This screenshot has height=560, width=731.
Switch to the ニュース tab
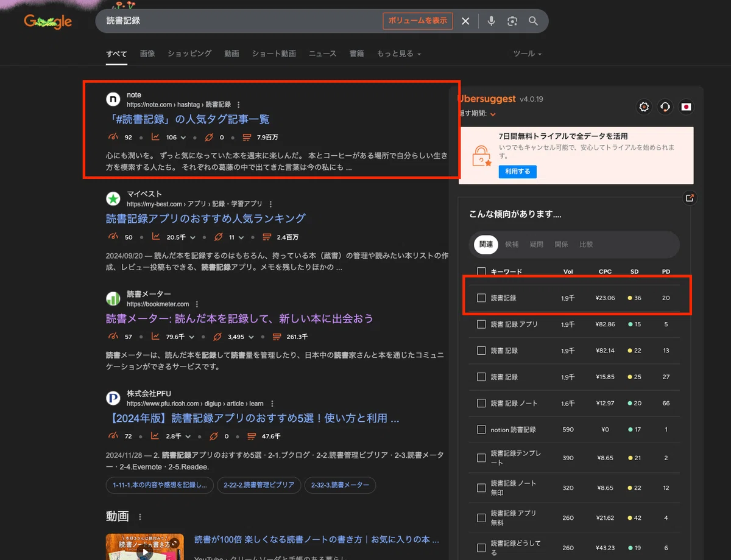322,54
